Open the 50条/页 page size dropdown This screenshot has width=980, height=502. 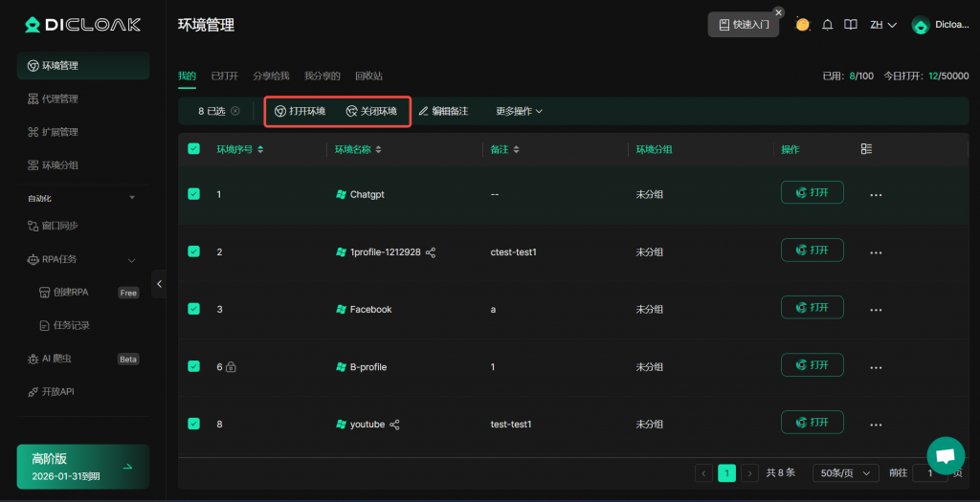click(x=845, y=473)
